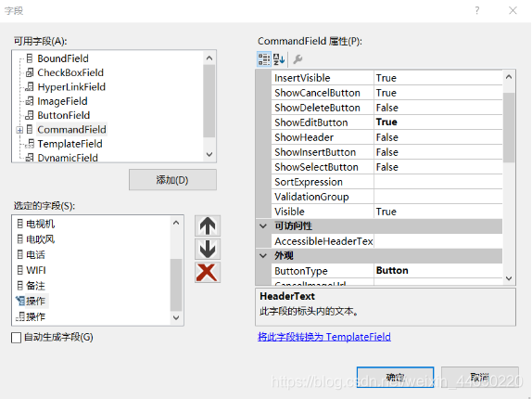Select 电话 in selected fields list

click(35, 254)
